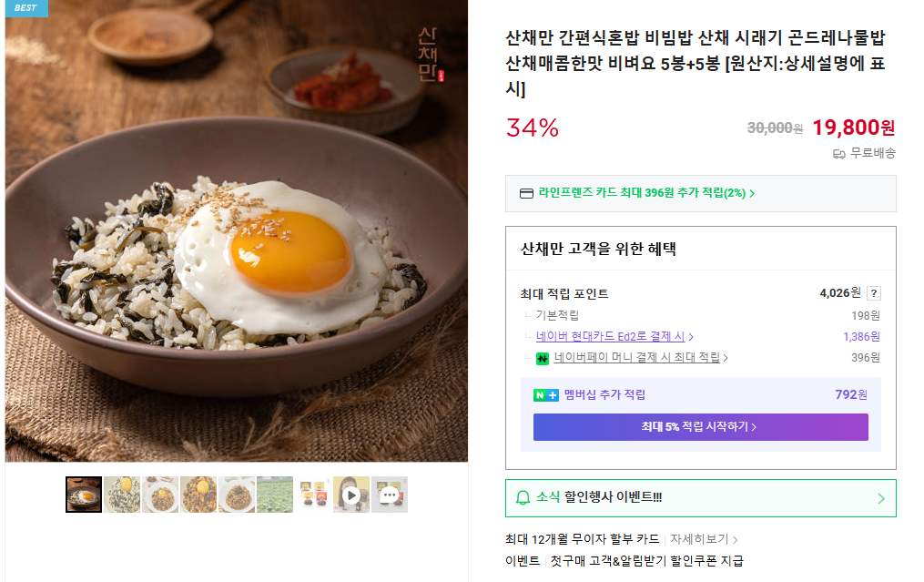Screen dimensions: 924x582
Task: Click the green Naver Pay N icon
Action: [543, 358]
